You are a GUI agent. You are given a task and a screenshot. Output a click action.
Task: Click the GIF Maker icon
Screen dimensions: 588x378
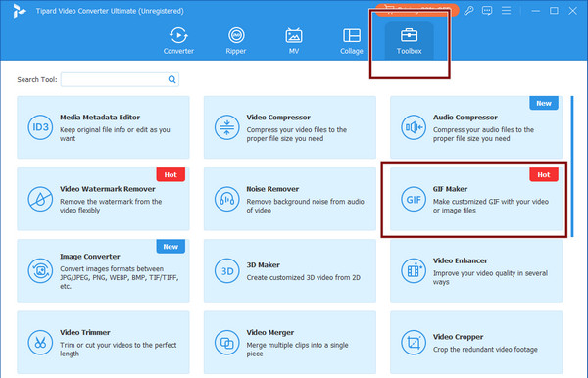[414, 199]
